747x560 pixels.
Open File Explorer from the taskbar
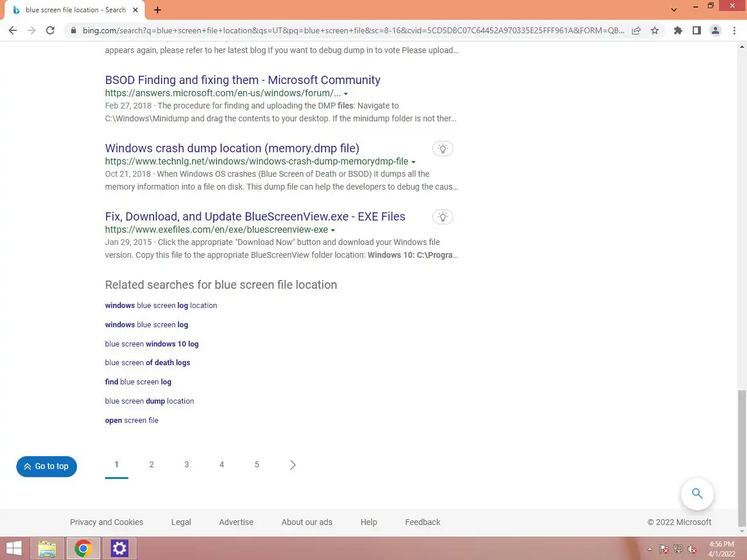pos(47,548)
